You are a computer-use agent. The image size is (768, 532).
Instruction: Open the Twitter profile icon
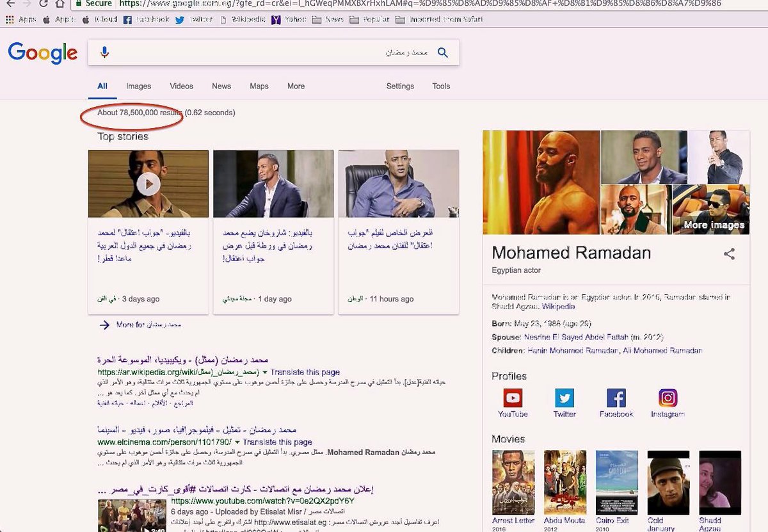564,398
